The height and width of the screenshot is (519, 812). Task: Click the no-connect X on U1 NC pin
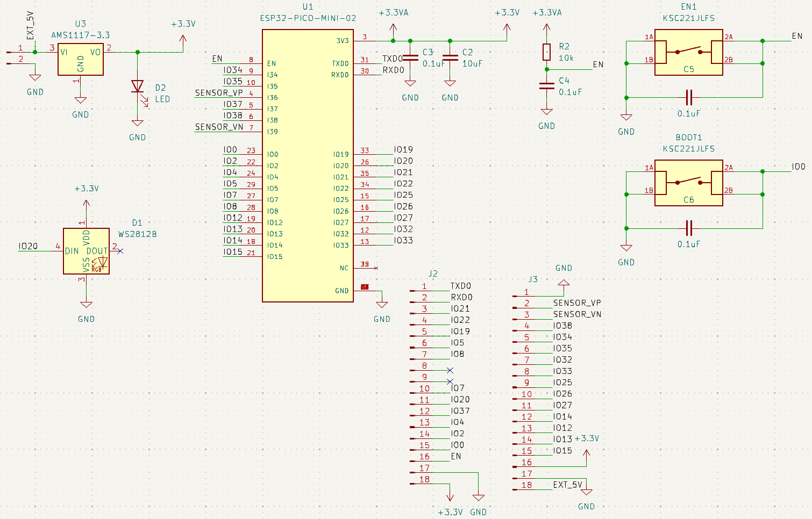click(376, 268)
